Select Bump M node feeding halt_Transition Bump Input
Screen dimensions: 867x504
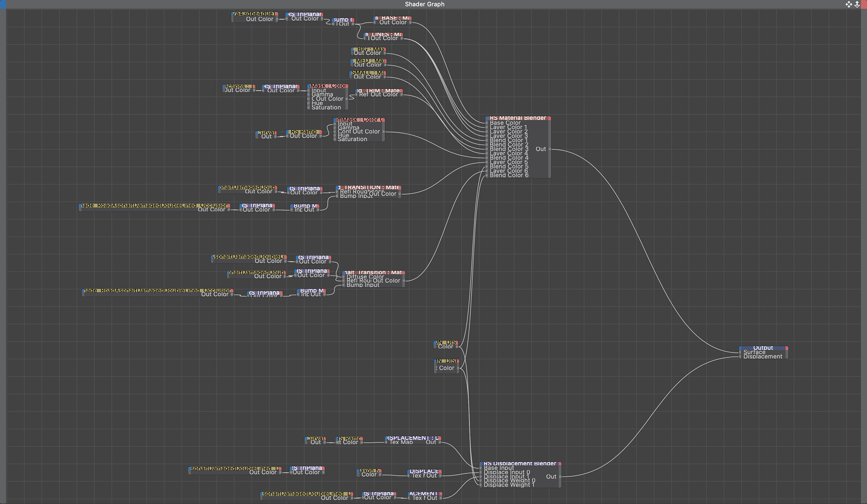(311, 292)
